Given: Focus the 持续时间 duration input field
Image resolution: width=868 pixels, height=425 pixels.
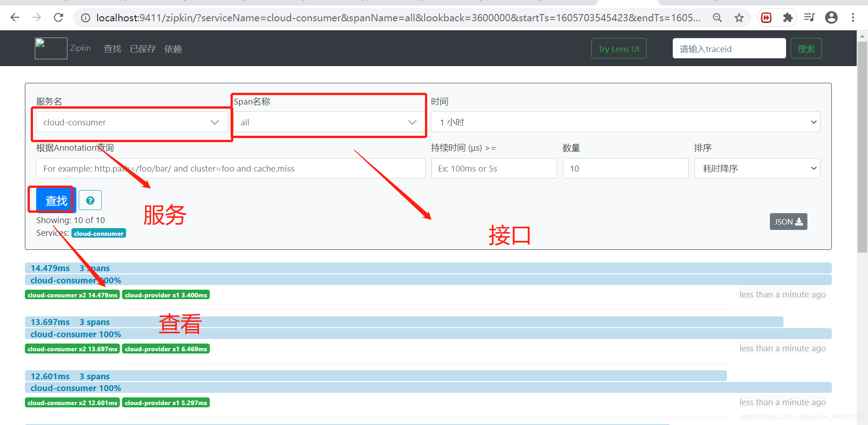Looking at the screenshot, I should 494,168.
